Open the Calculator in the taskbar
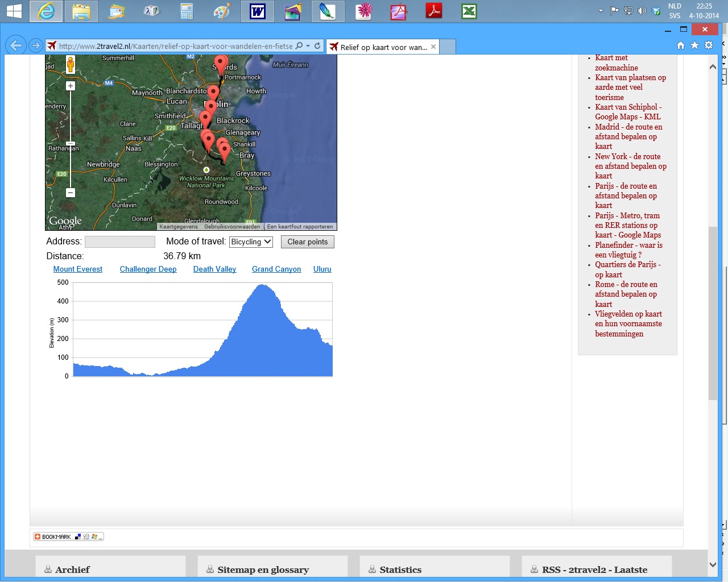The height and width of the screenshot is (582, 728). coord(187,11)
